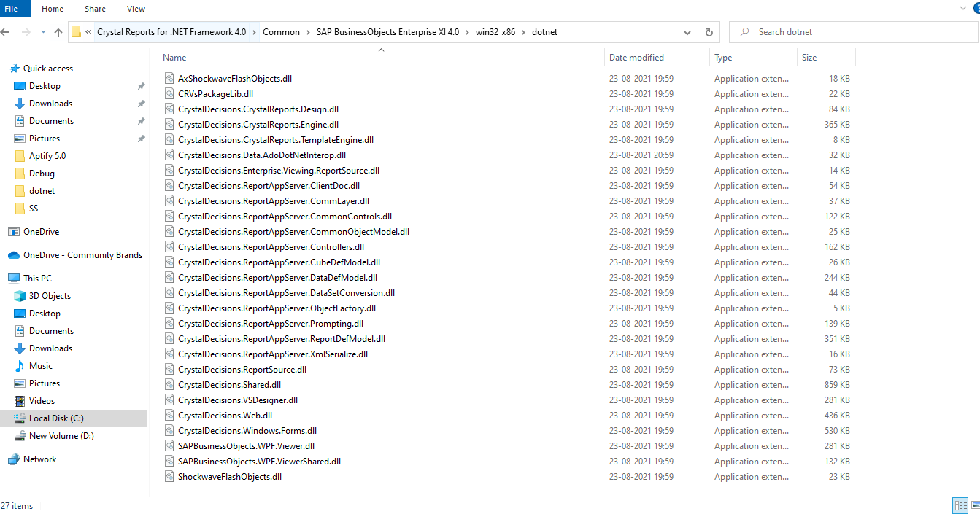Navigate to win32_x86 in breadcrumb path
Image resolution: width=980 pixels, height=514 pixels.
pos(494,32)
